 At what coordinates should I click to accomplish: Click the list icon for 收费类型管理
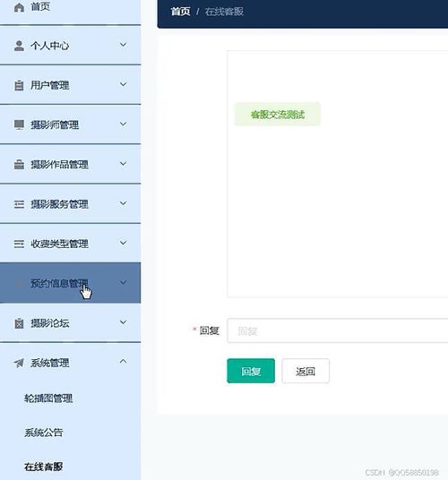click(19, 244)
